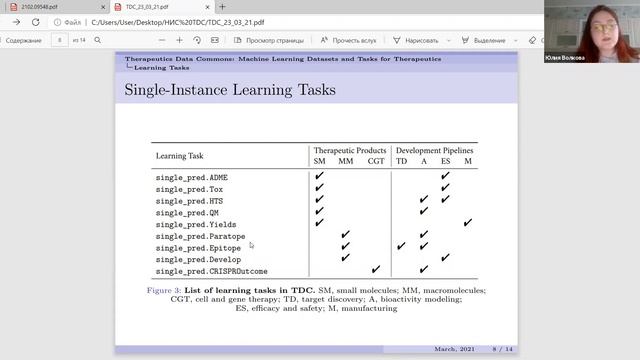
Task: Click the TD column header
Action: tap(402, 161)
